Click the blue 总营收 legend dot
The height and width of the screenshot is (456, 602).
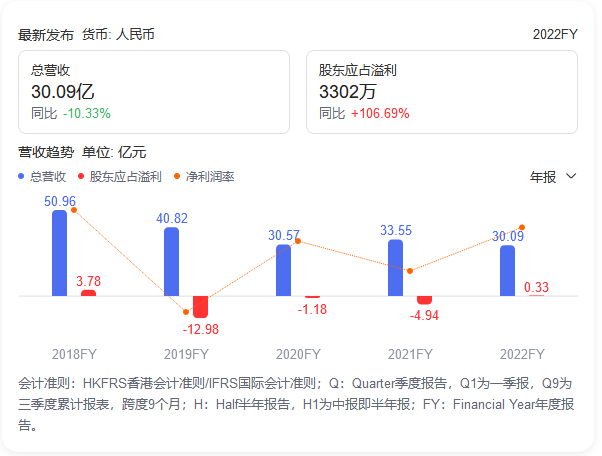[x=22, y=177]
